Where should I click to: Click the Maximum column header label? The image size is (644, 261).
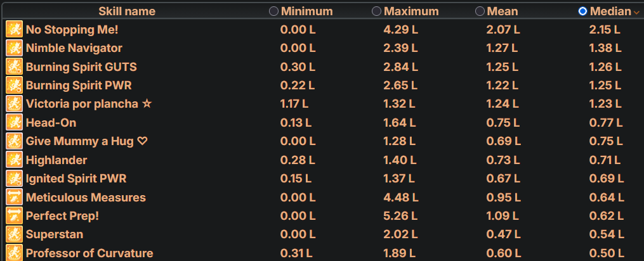(411, 11)
